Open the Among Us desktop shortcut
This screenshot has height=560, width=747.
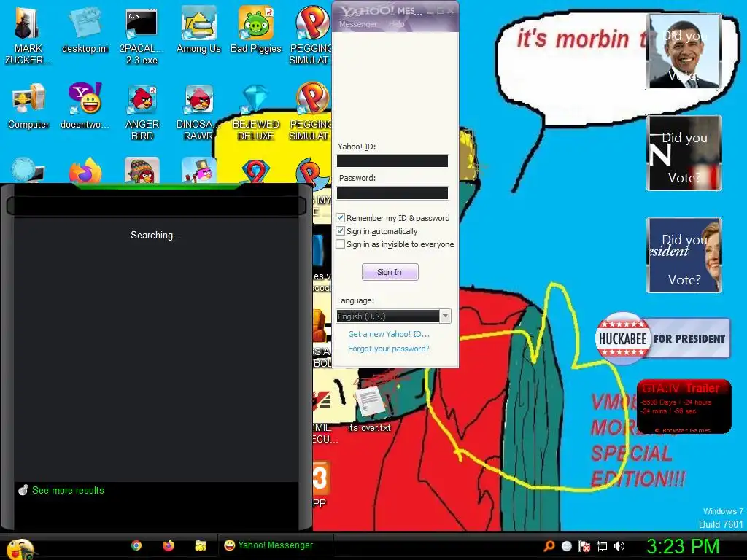[x=198, y=30]
